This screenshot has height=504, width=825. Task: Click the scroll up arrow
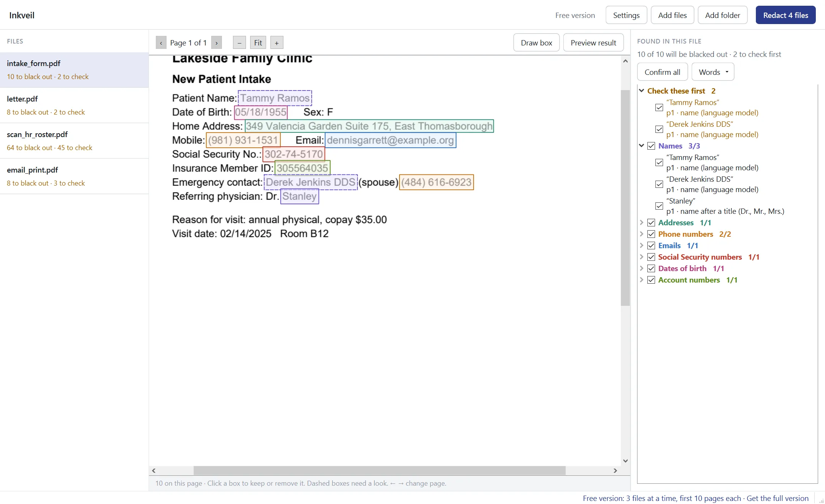tap(625, 61)
